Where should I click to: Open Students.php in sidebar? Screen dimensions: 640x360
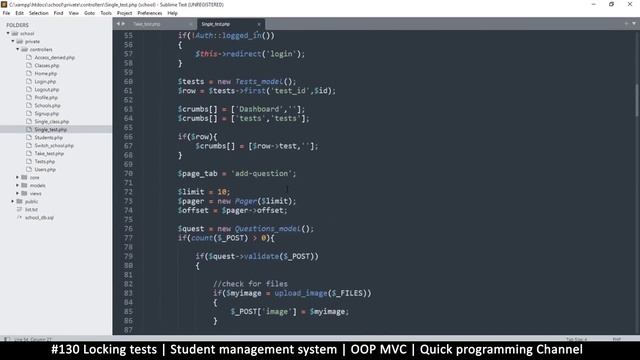point(49,138)
